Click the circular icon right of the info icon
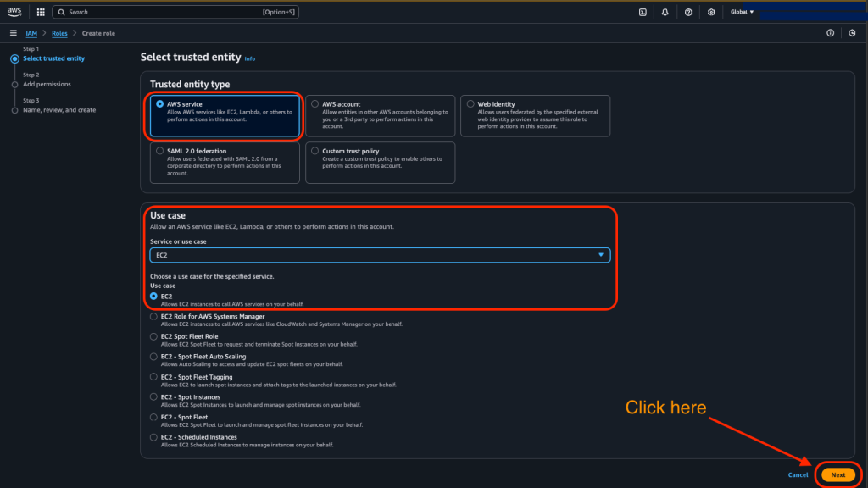The image size is (868, 488). pos(852,33)
